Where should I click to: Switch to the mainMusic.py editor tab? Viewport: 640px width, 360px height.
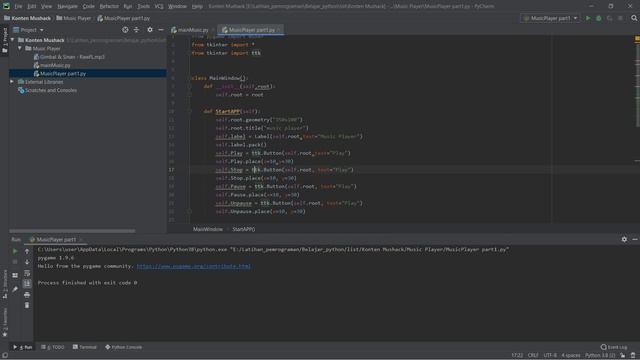[190, 30]
